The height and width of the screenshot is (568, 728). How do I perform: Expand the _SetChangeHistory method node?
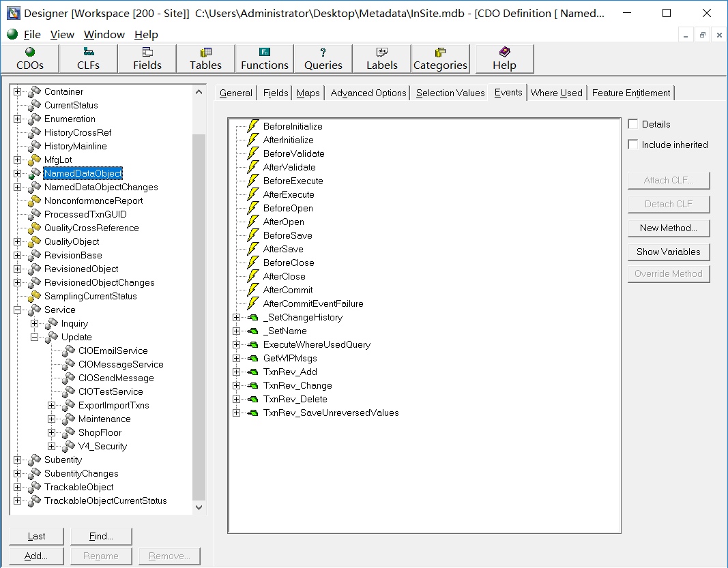[237, 317]
